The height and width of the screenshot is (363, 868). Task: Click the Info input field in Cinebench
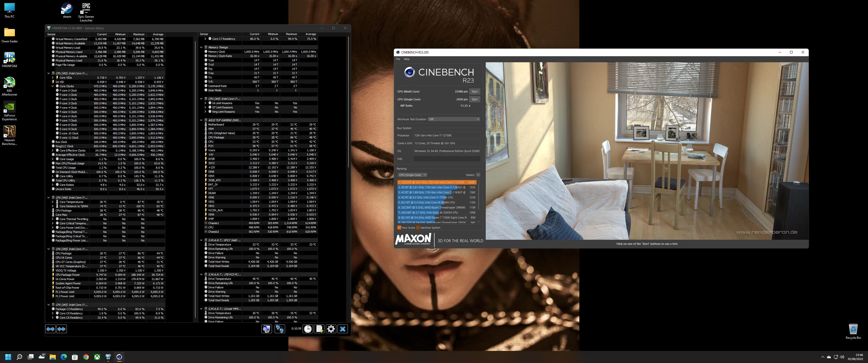pos(447,159)
